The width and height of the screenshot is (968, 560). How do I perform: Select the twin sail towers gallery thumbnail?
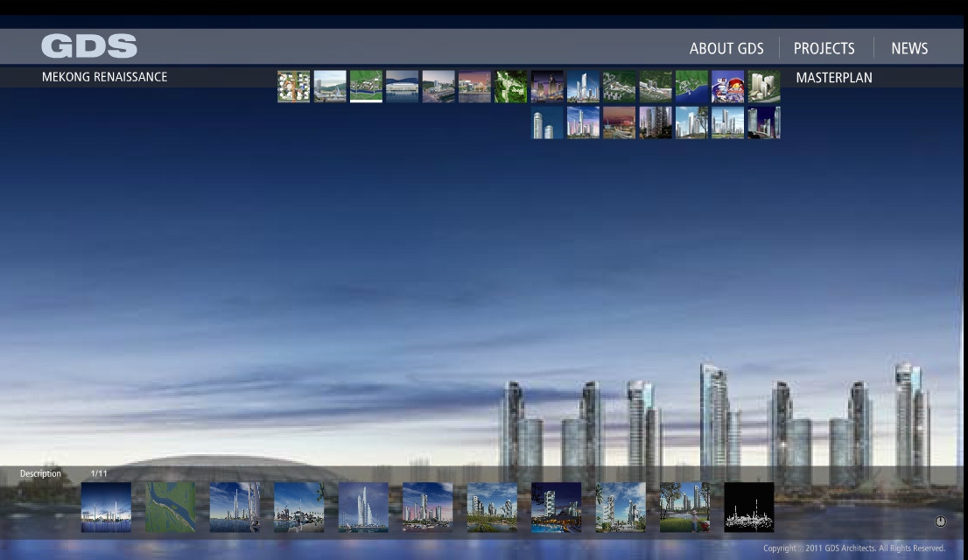pos(363,507)
